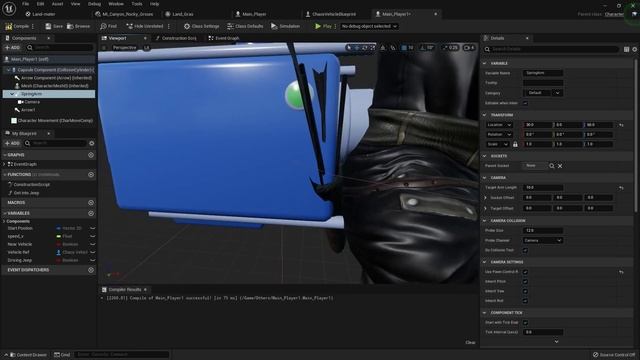Click the Unreal Engine logo icon
Image resolution: width=640 pixels, height=360 pixels.
pos(9,9)
